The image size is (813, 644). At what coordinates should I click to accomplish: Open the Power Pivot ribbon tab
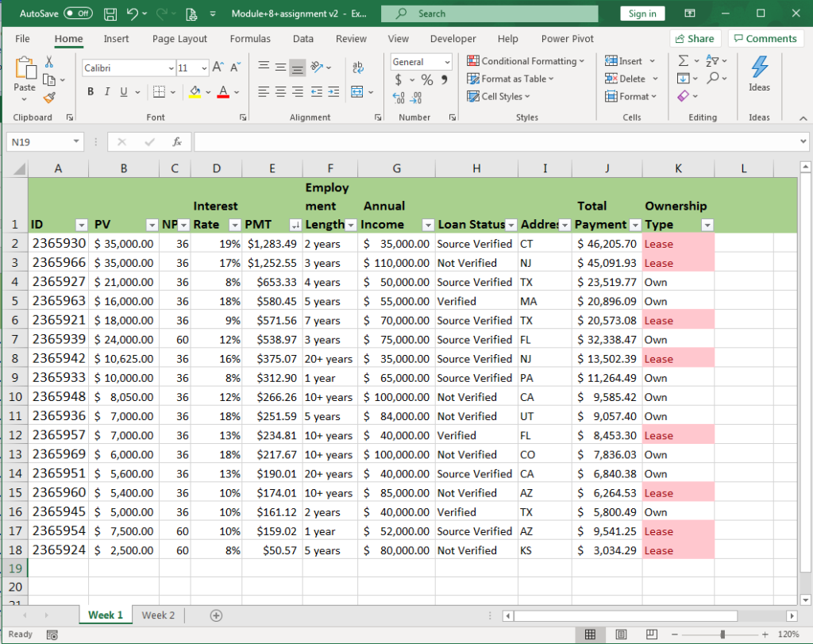pos(567,38)
